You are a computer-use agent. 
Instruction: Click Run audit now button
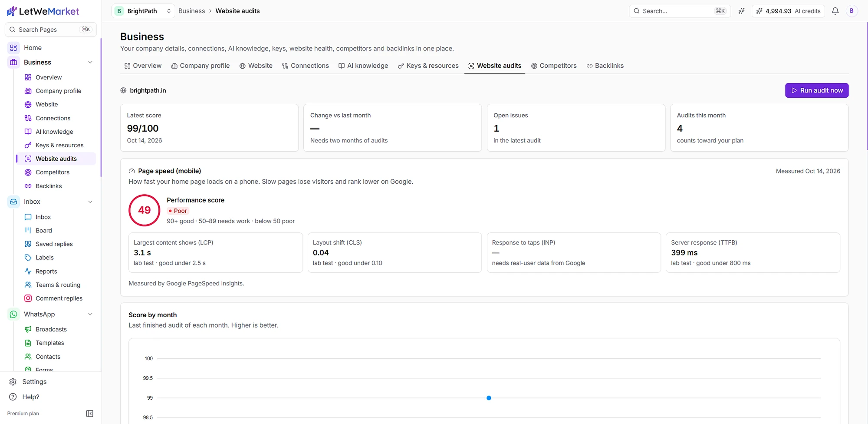817,90
